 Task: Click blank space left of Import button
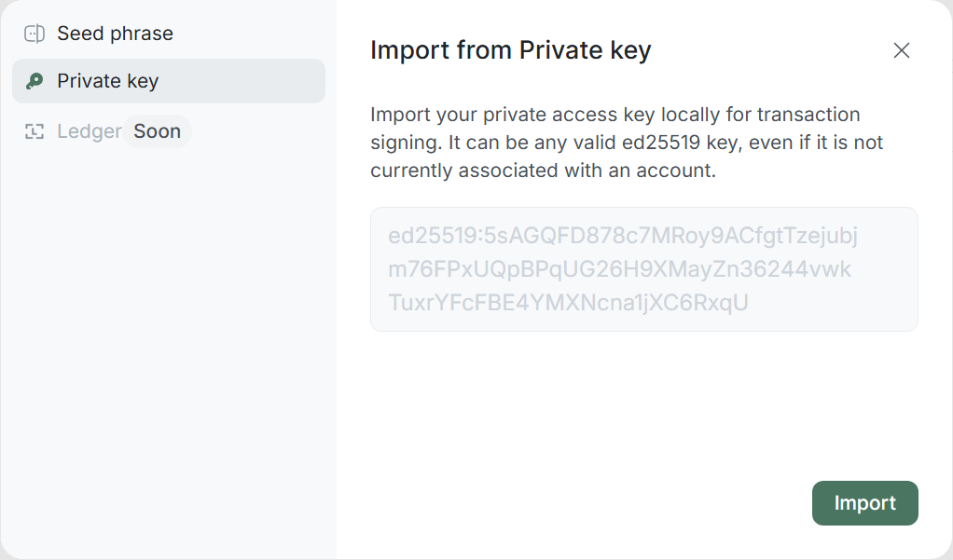[x=578, y=503]
